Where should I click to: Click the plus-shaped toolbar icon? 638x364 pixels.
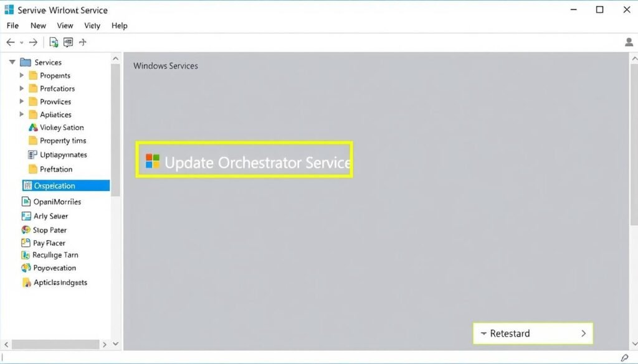click(83, 42)
